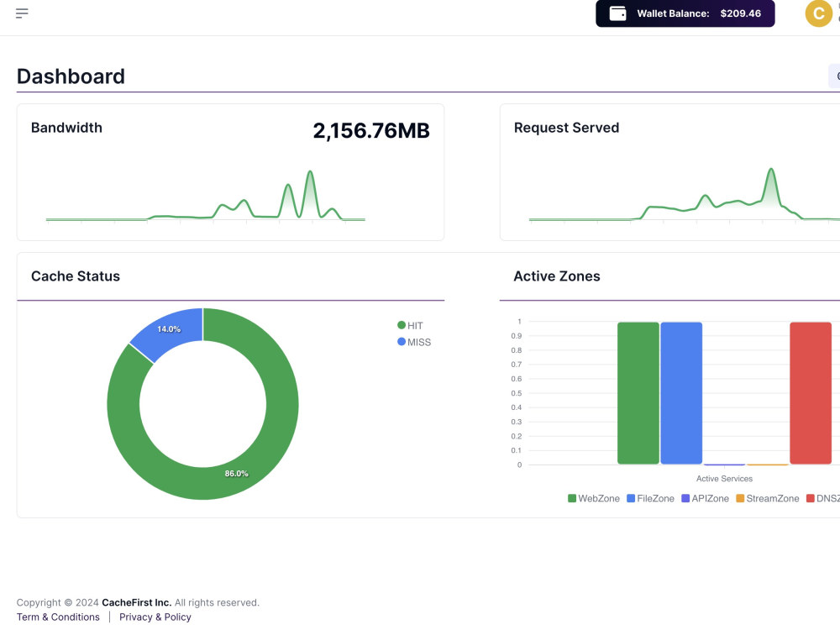Toggle WebZone legend item
The height and width of the screenshot is (630, 840).
point(594,498)
